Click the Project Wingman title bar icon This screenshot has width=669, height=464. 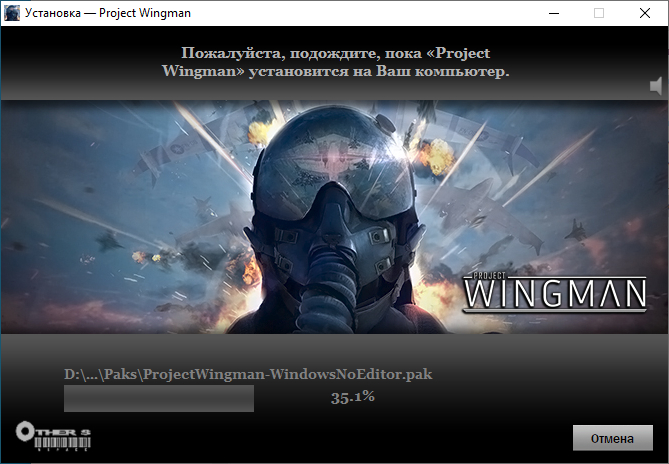pos(12,13)
